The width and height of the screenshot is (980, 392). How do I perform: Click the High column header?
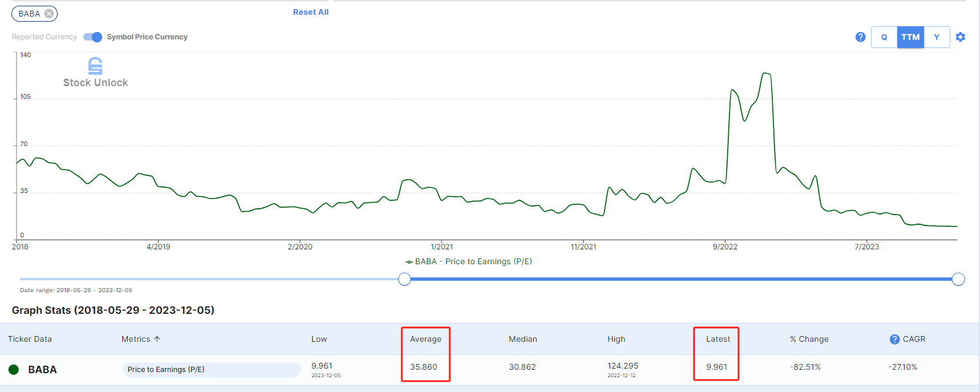click(616, 339)
